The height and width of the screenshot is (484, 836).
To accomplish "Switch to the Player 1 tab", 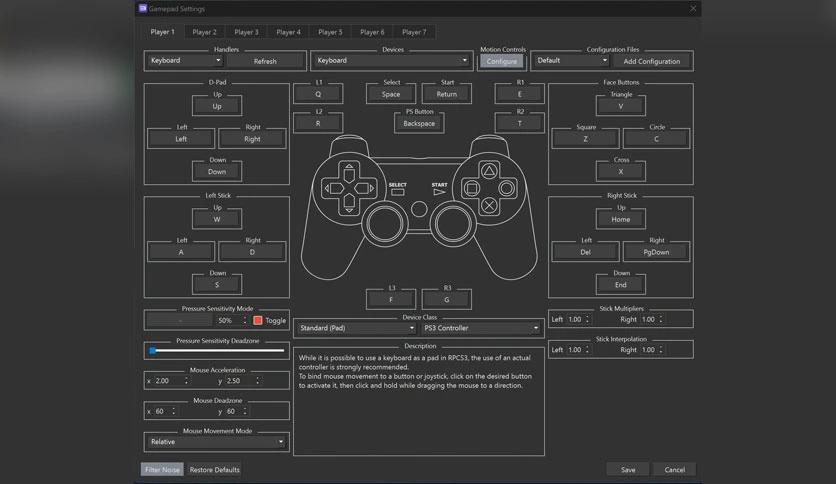I will pos(162,32).
